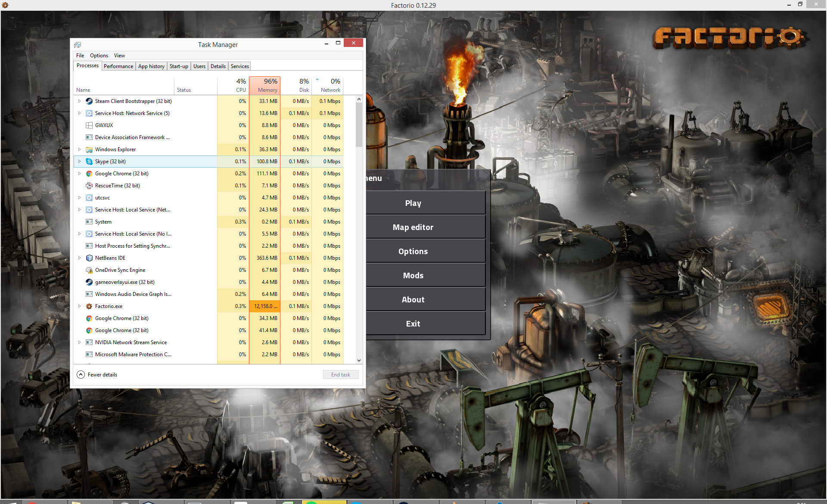The height and width of the screenshot is (504, 827).
Task: Click the process list scrollbar up arrow
Action: pyautogui.click(x=359, y=100)
